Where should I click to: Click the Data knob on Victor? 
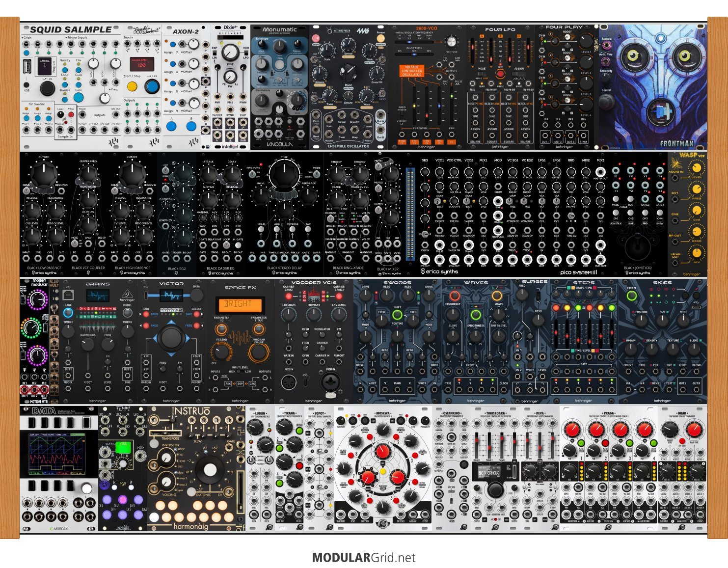[x=197, y=295]
